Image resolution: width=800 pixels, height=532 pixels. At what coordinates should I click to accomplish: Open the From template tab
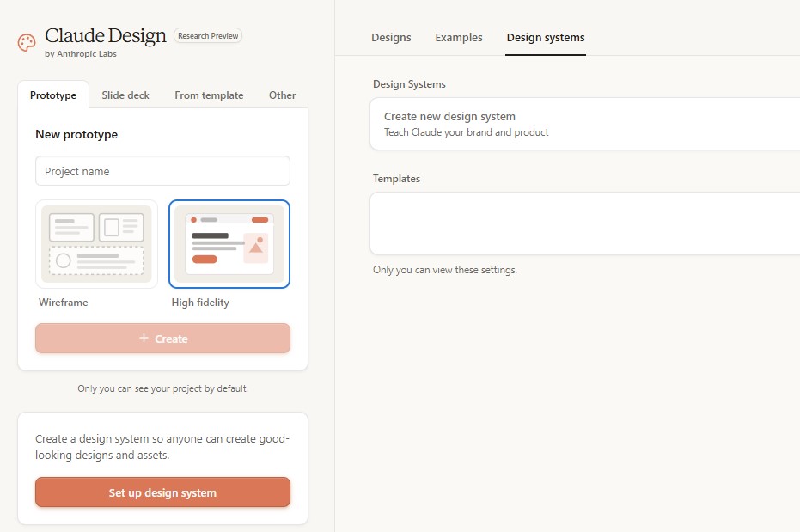209,95
